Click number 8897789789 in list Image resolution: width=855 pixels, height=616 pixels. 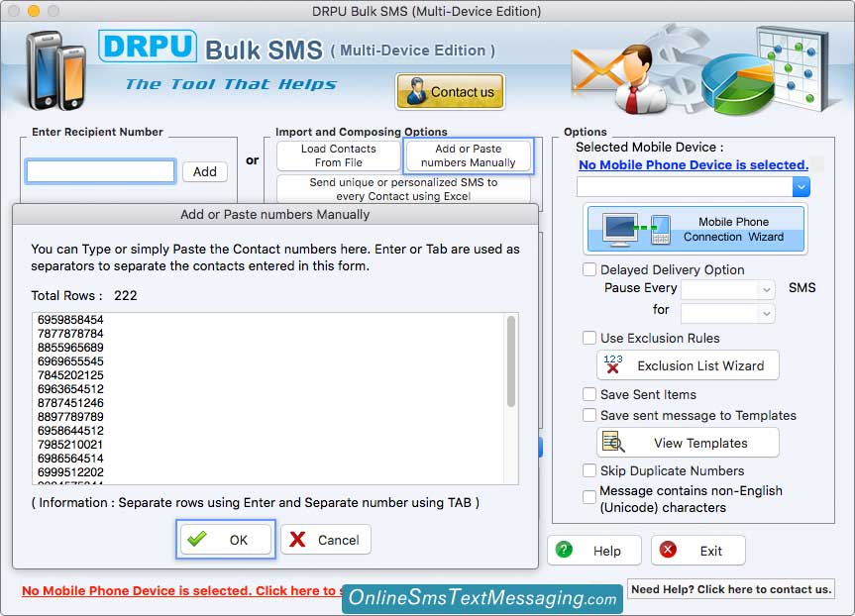coord(70,417)
